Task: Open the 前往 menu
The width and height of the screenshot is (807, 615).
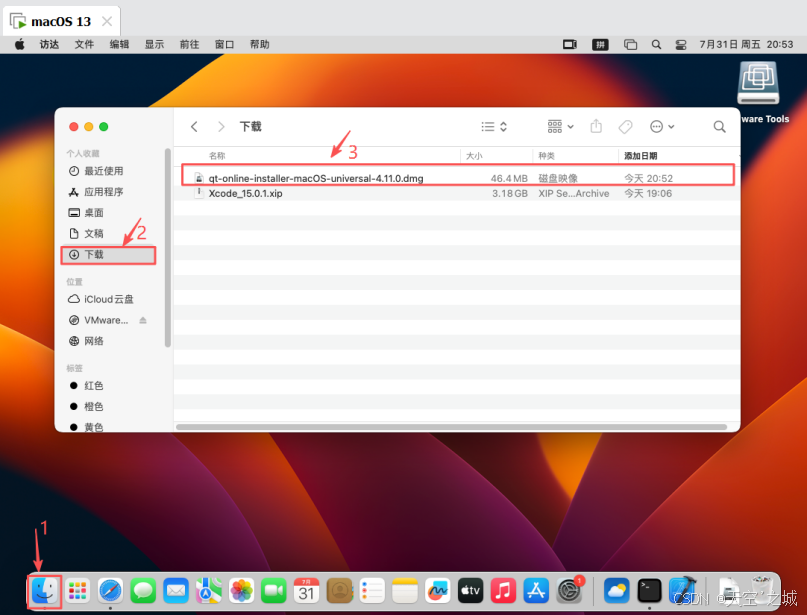Action: (x=189, y=45)
